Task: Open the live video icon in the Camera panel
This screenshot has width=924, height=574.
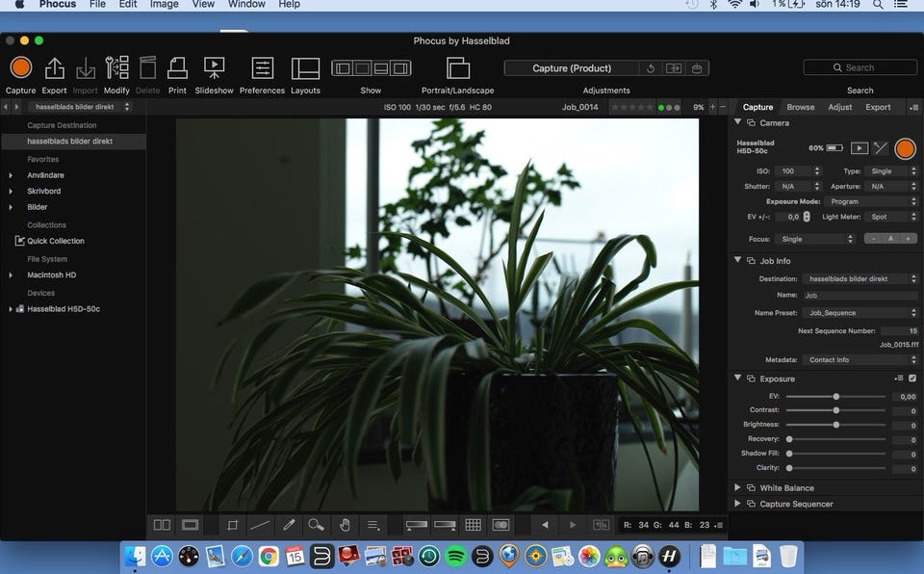Action: coord(860,148)
